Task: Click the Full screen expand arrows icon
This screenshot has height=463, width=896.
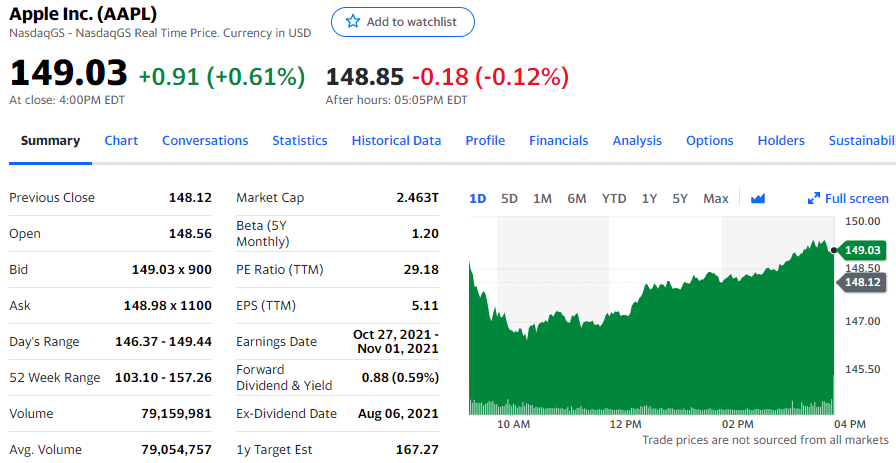Action: coord(814,198)
